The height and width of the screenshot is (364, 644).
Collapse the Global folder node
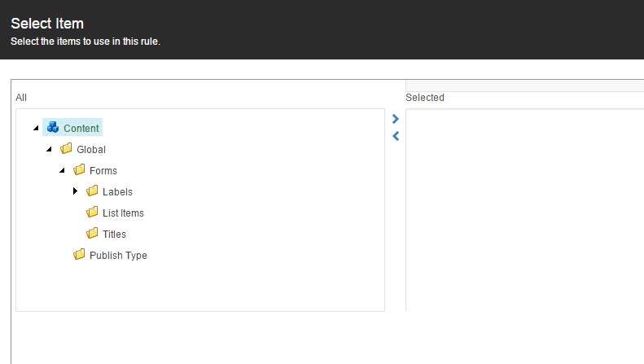pyautogui.click(x=50, y=149)
